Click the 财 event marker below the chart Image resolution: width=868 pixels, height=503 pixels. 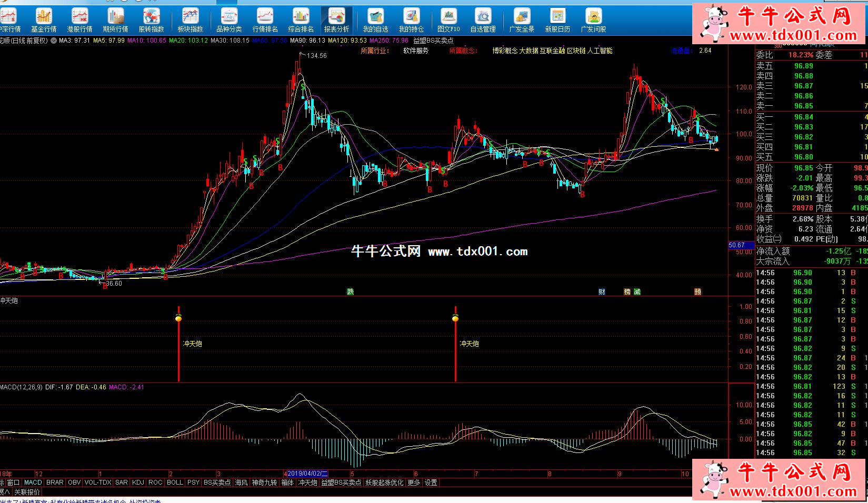(x=602, y=291)
